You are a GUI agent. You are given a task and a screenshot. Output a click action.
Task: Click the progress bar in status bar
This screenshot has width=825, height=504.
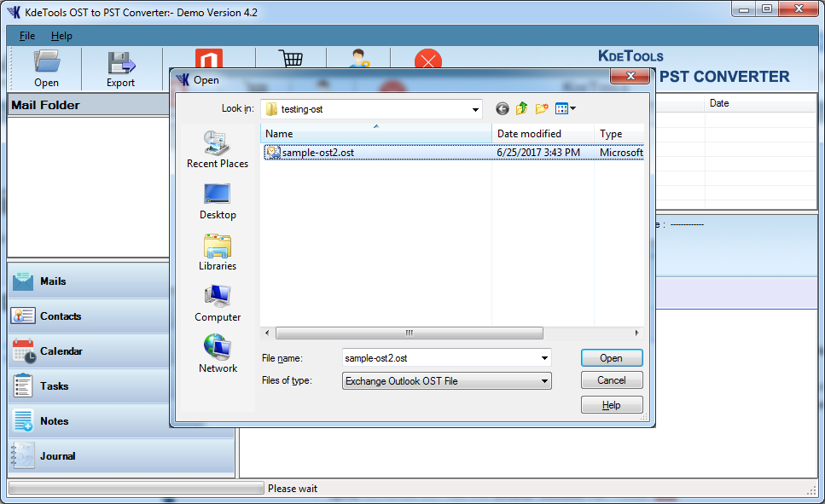(x=137, y=488)
